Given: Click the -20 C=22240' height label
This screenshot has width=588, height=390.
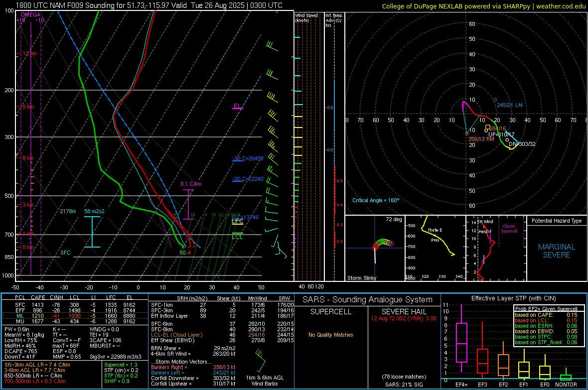Looking at the screenshot, I should pos(248,179).
